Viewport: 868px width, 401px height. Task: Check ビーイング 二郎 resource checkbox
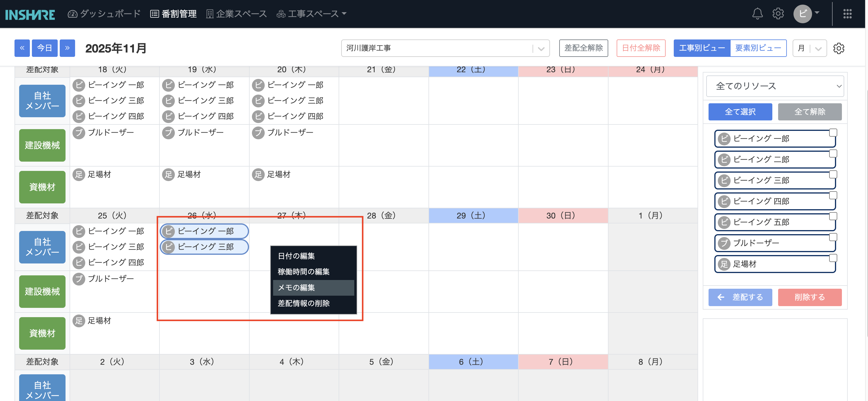pos(833,153)
